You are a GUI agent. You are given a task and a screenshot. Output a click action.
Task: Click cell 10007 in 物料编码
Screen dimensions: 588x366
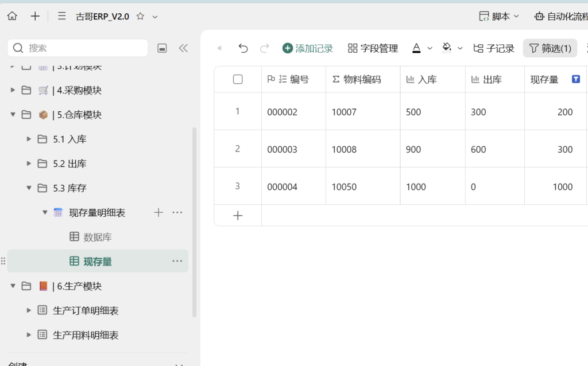coord(363,112)
